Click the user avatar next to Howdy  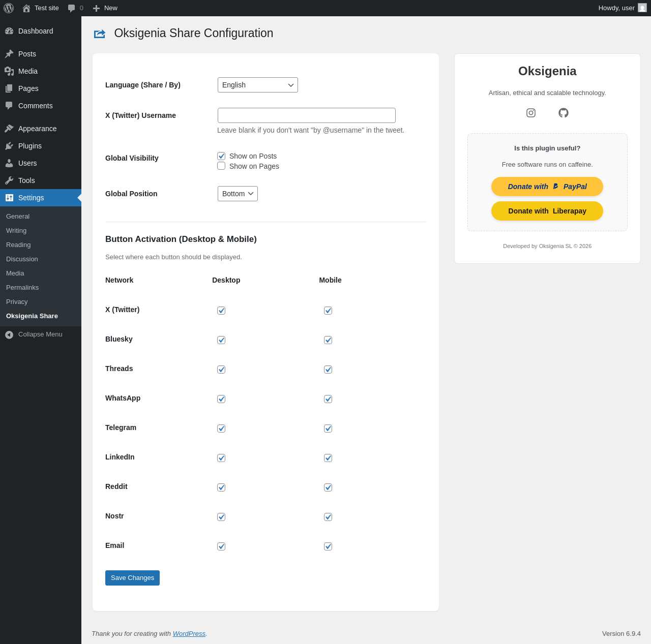pyautogui.click(x=642, y=8)
